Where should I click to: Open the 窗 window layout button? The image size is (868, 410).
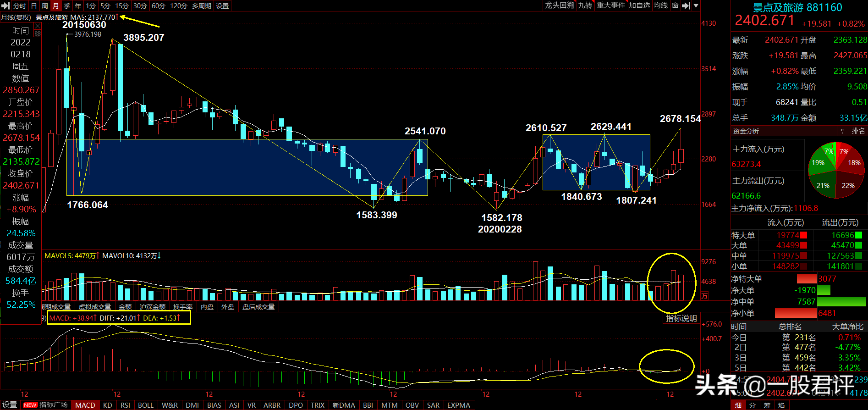675,6
